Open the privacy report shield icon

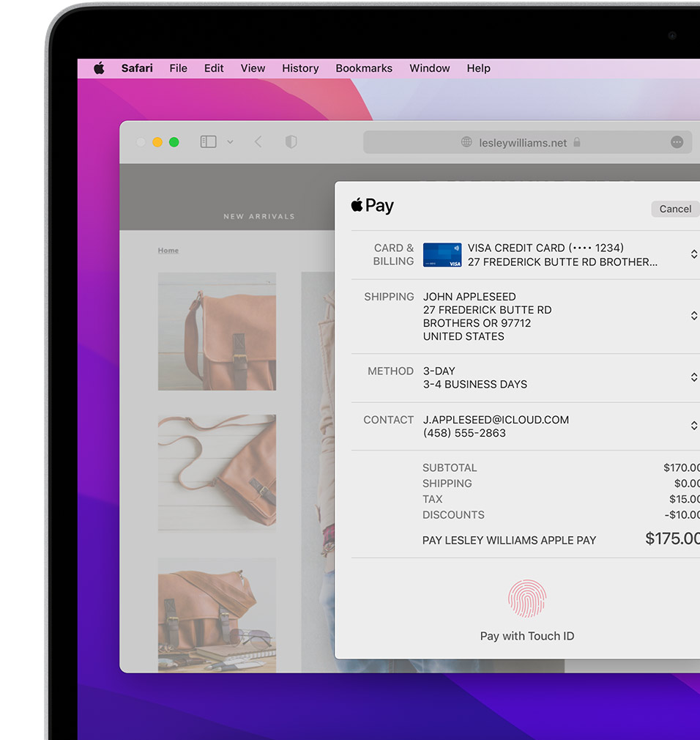(291, 142)
